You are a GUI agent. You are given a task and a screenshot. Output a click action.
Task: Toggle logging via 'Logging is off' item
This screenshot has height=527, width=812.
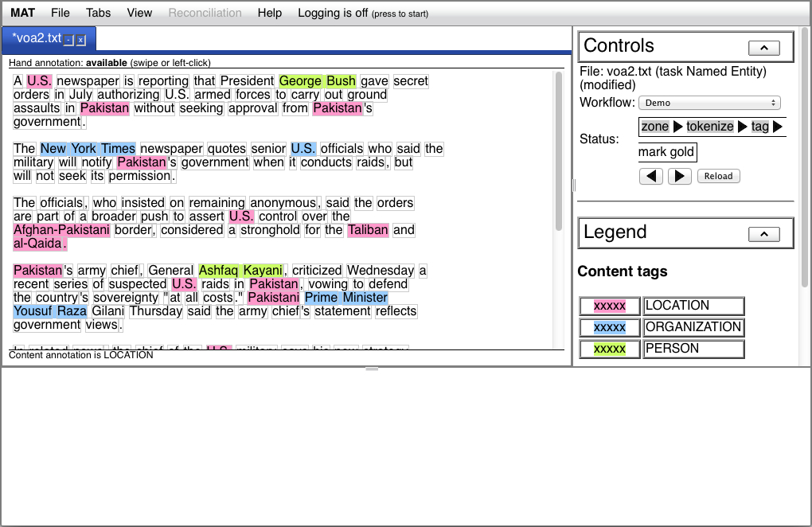tap(362, 13)
